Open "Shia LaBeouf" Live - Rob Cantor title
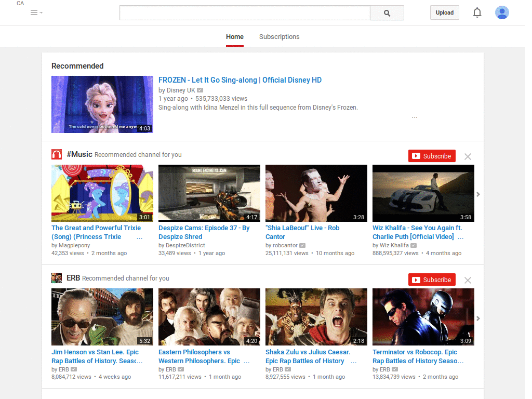This screenshot has height=399, width=532. click(302, 232)
